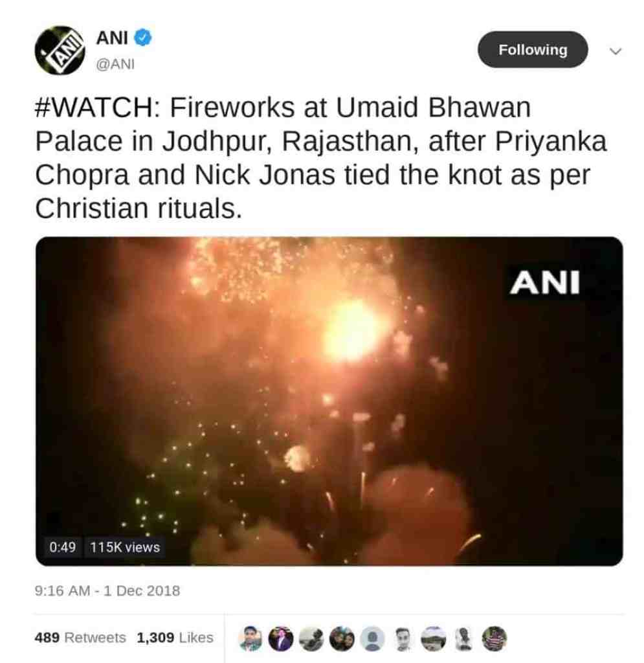Open the 9:16 AM - 1 Dec 2018 timestamp
644x663 pixels.
click(107, 590)
